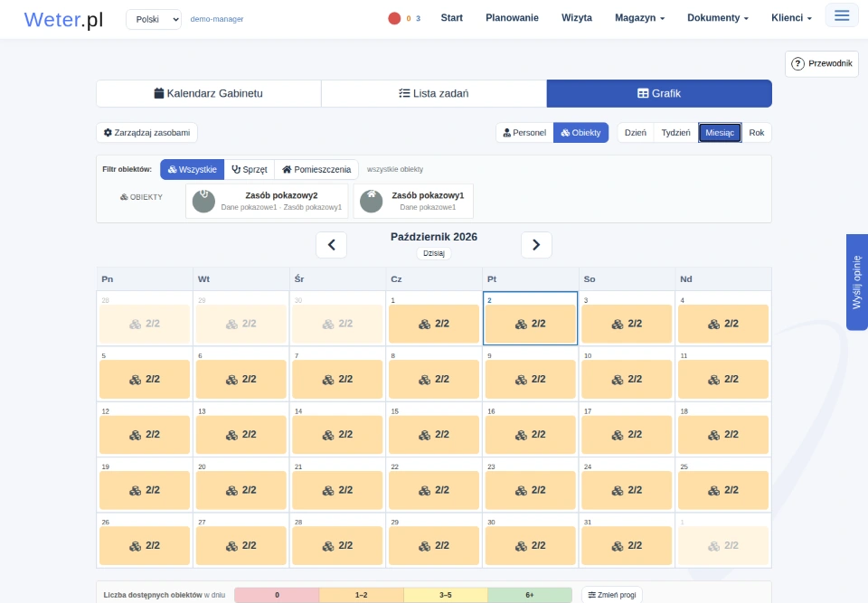Open the 2/2 availability on October 28
This screenshot has width=868, height=603.
tap(337, 545)
